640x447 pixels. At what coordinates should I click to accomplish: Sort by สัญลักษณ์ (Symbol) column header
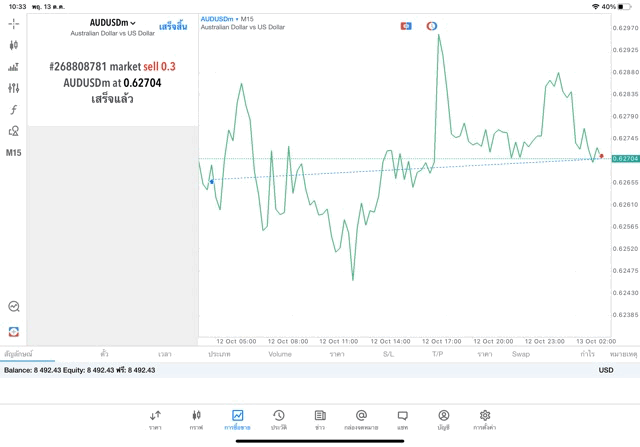click(18, 354)
